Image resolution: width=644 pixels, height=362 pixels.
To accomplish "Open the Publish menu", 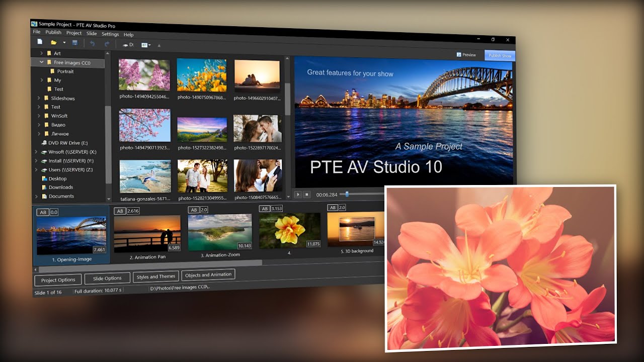I will pyautogui.click(x=53, y=32).
